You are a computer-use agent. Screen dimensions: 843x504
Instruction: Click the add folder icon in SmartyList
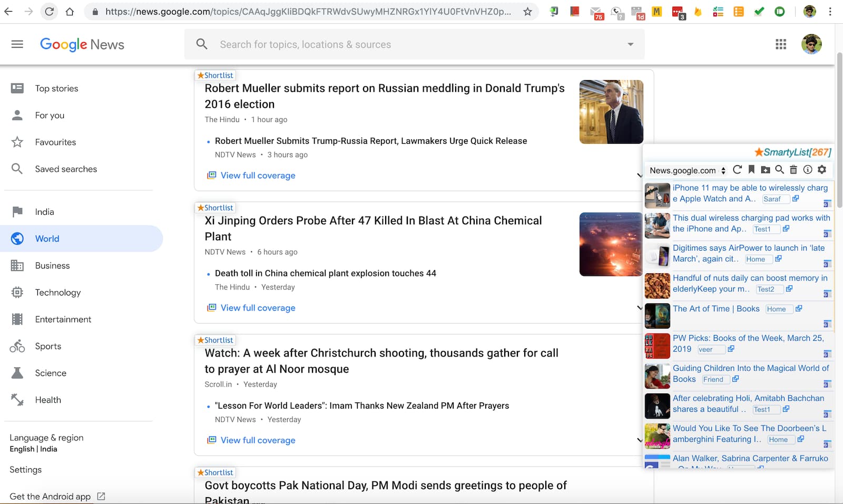[x=766, y=170]
